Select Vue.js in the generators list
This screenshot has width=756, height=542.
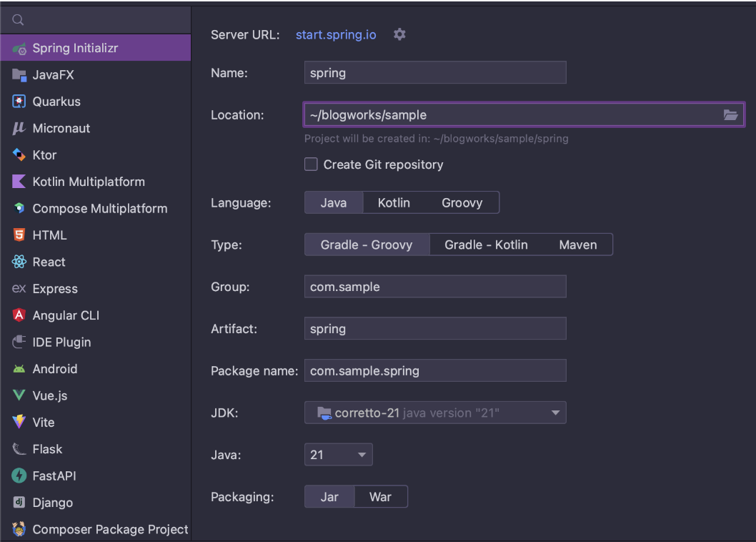pos(96,395)
